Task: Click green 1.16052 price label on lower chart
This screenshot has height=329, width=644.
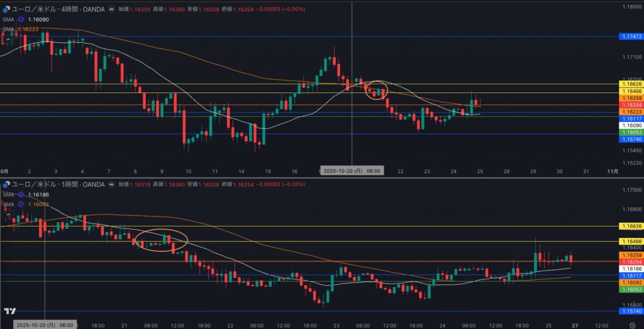Action: click(x=630, y=289)
